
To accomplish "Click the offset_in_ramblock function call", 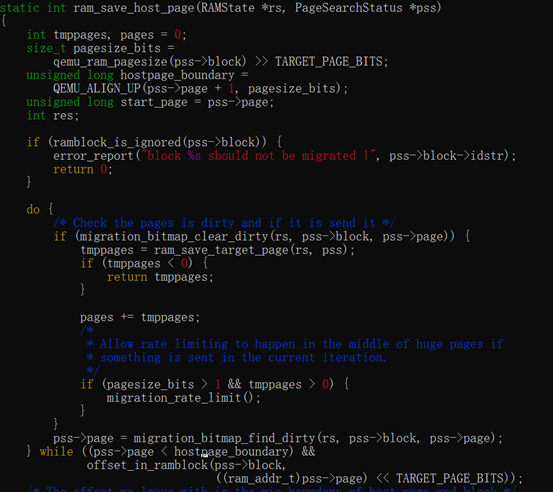I will 147,465.
